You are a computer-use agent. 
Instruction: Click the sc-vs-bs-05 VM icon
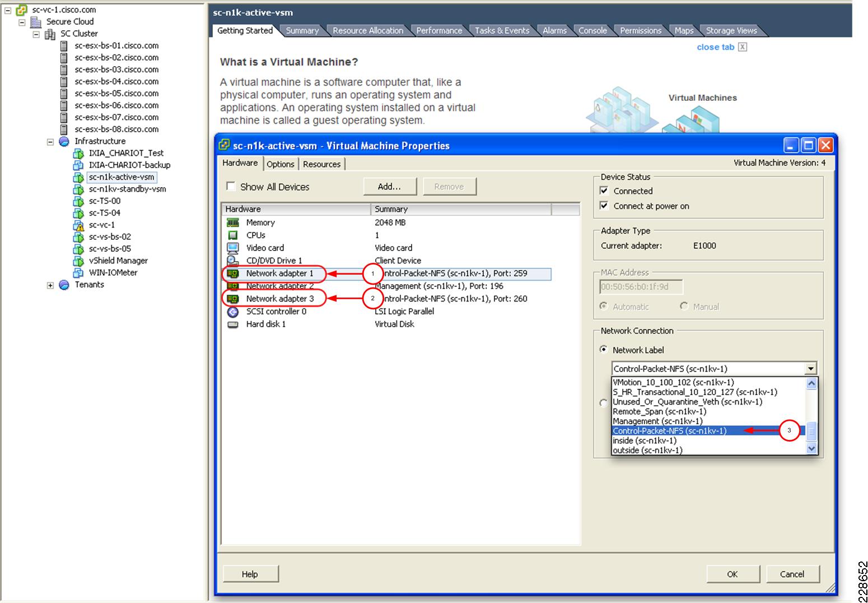tap(78, 249)
